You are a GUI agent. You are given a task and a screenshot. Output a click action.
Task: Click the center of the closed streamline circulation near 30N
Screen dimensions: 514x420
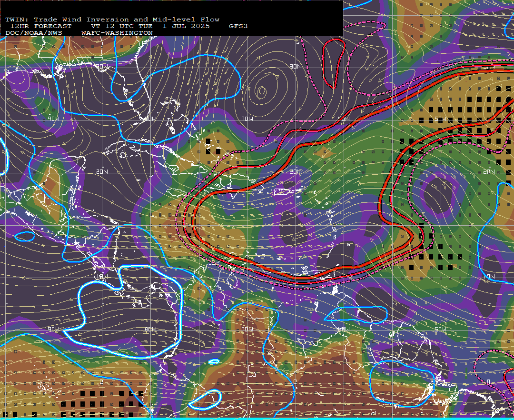tap(262, 91)
